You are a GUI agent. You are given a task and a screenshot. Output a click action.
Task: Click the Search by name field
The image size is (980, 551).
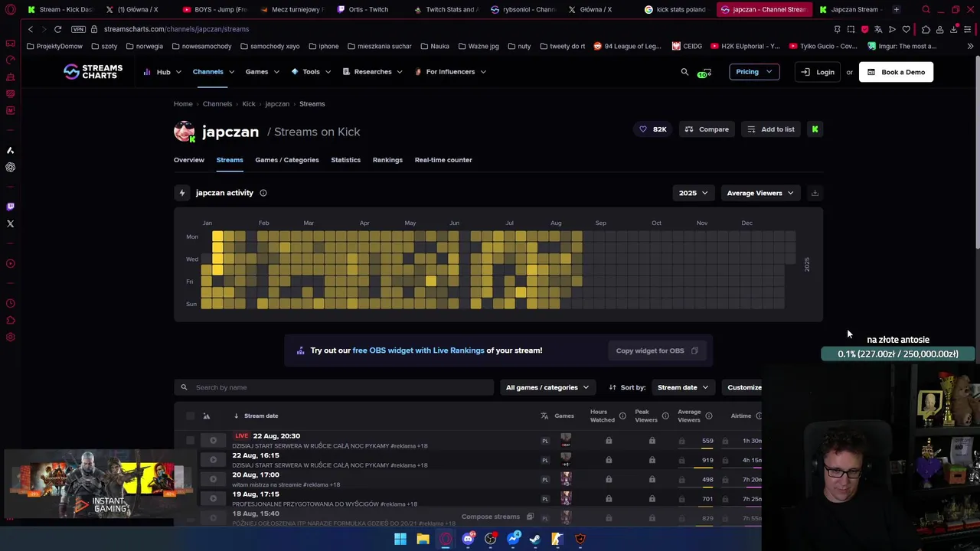pyautogui.click(x=334, y=387)
